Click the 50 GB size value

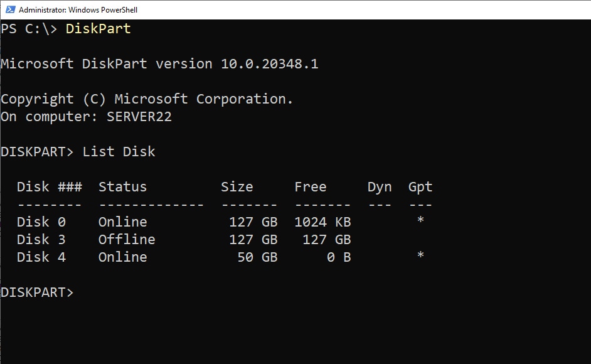[257, 257]
